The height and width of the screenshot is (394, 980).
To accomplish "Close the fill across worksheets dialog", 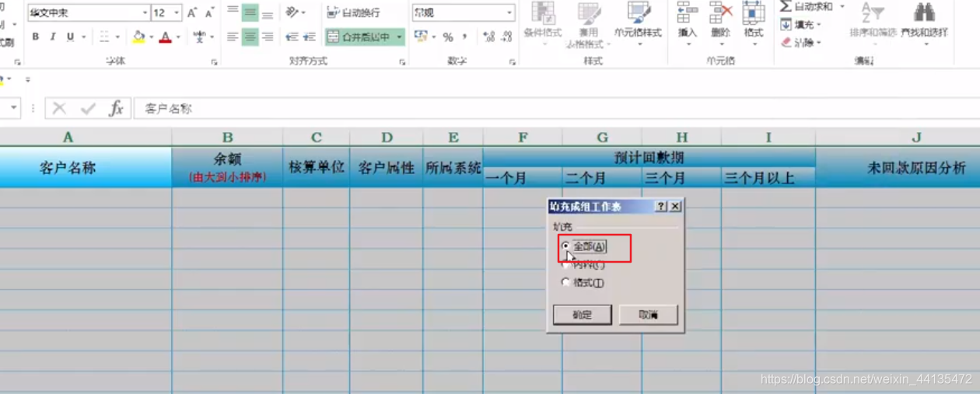I will [x=675, y=207].
